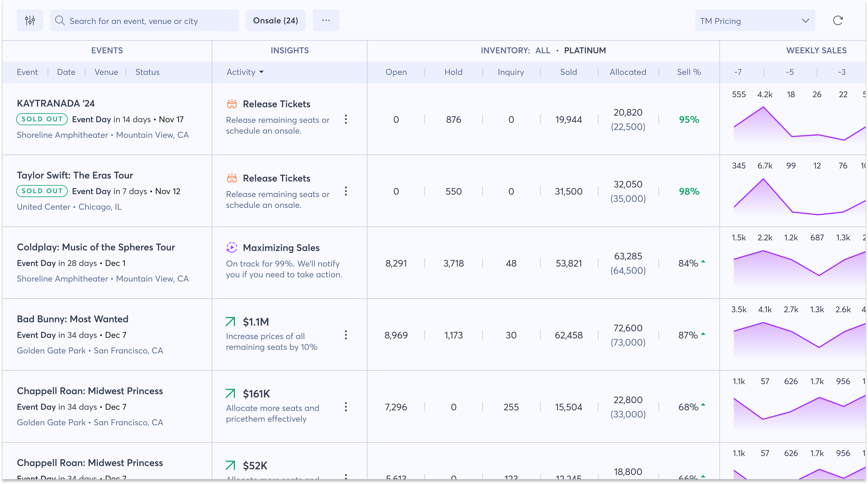This screenshot has height=484, width=868.
Task: Click the refresh icon at top right
Action: tap(837, 20)
